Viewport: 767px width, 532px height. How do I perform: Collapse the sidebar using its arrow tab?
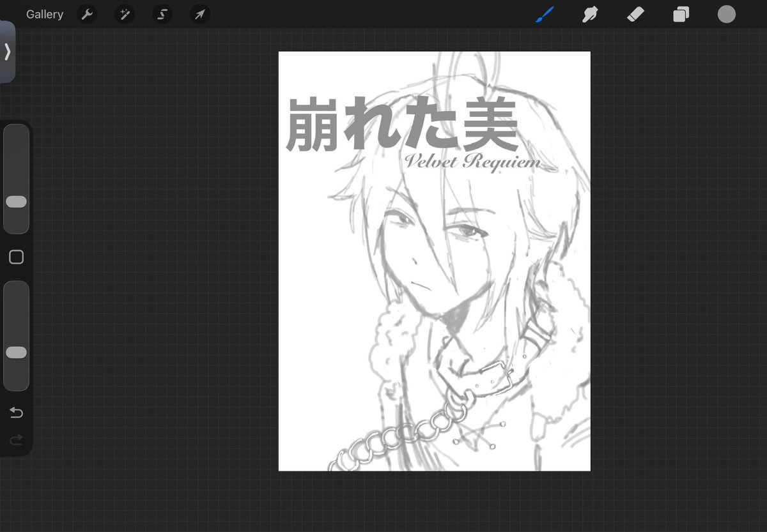8,53
